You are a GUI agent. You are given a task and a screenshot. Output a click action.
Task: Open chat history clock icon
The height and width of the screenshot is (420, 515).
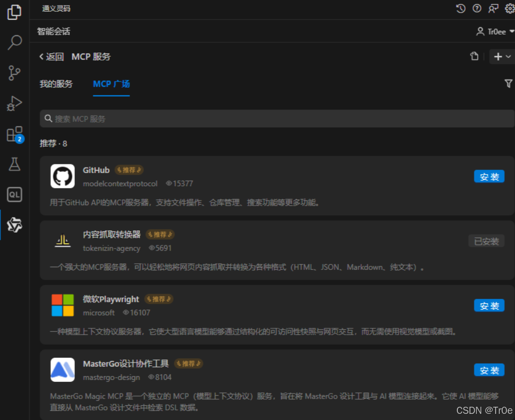point(461,8)
